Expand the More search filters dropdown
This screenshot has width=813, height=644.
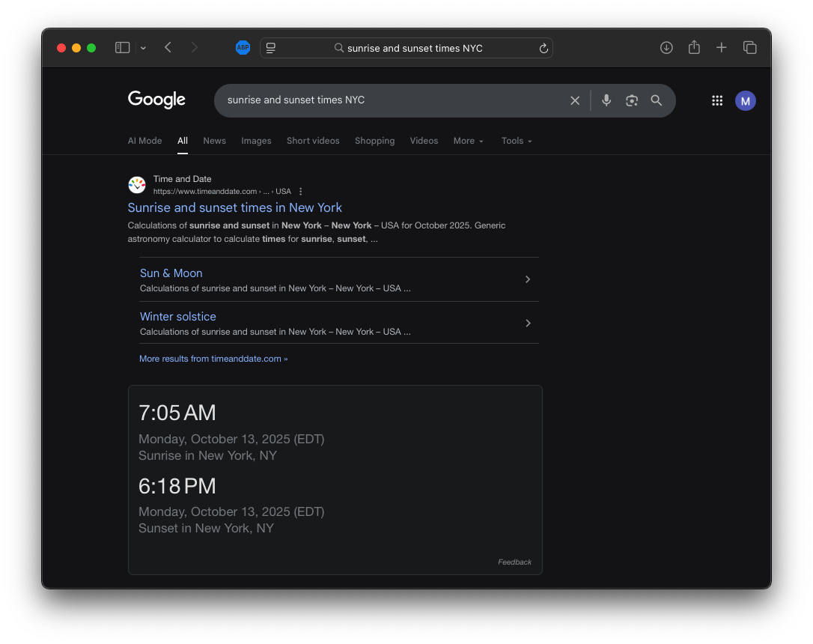[x=469, y=141]
